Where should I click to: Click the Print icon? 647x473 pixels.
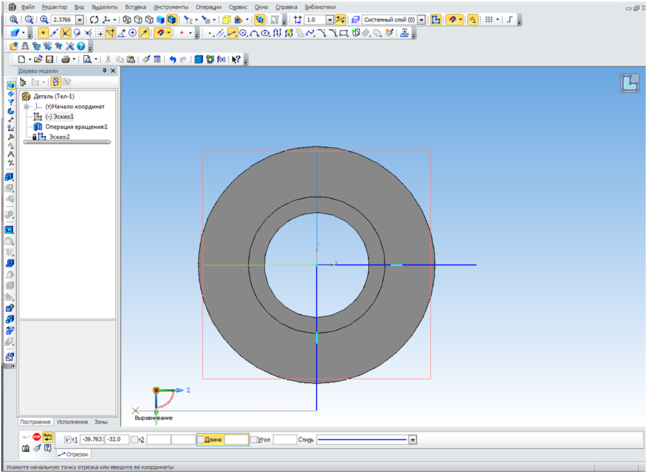pyautogui.click(x=66, y=59)
